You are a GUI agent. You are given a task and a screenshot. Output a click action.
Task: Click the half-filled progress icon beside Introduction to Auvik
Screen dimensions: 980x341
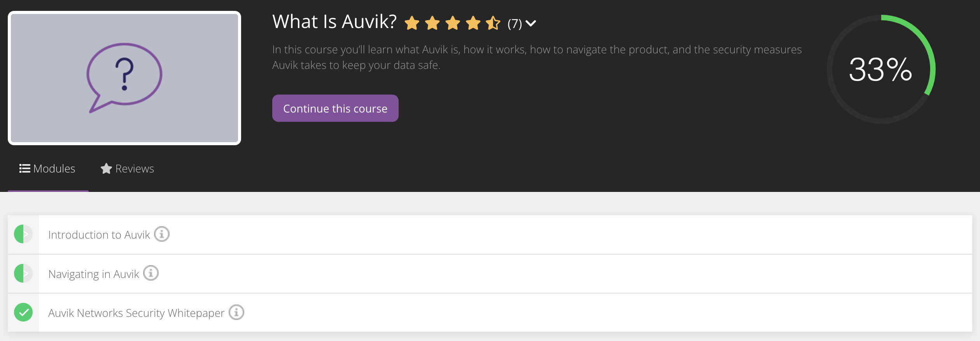(23, 234)
